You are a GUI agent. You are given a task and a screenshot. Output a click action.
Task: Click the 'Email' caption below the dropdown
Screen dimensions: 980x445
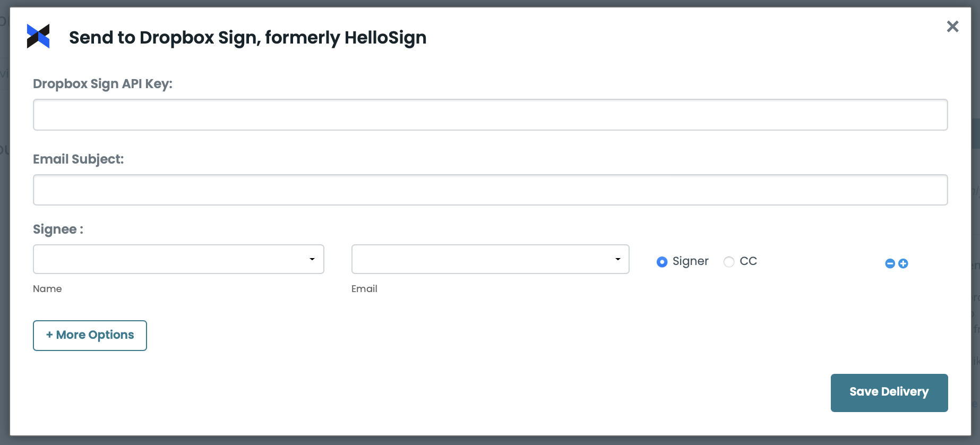(x=364, y=289)
